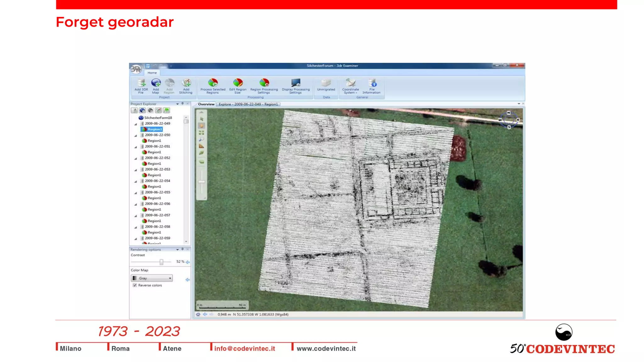Viewport: 644px width, 362px height.
Task: Toggle the Reverse colors checkbox
Action: pos(135,285)
